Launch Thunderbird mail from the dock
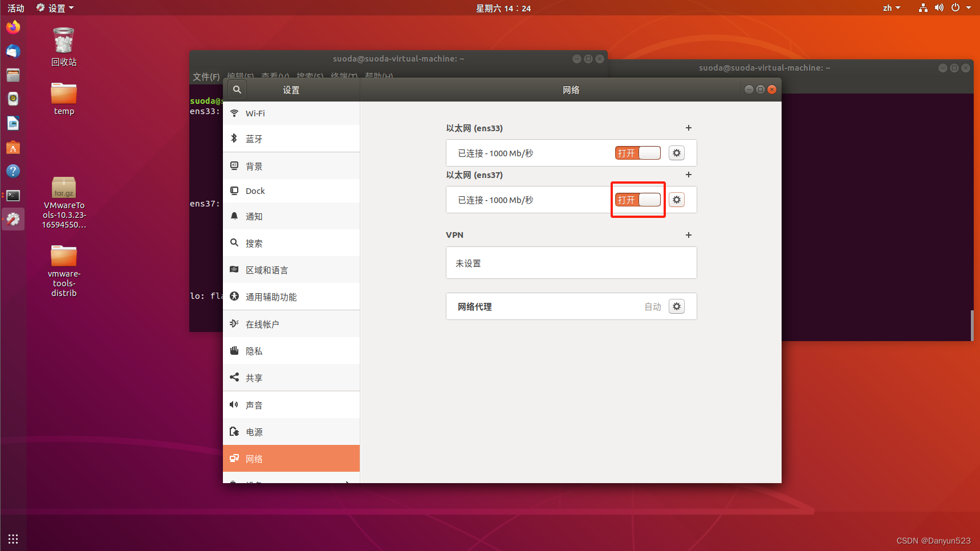This screenshot has width=980, height=551. [13, 51]
